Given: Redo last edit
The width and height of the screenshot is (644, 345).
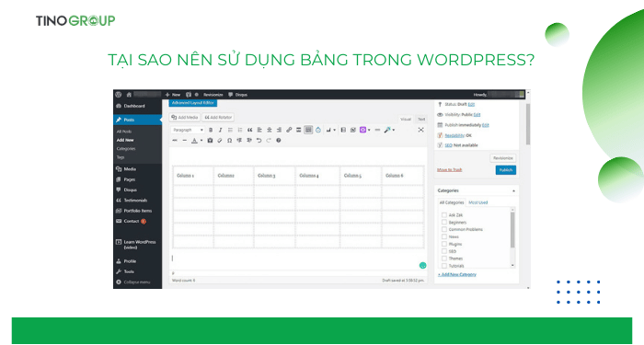Looking at the screenshot, I should coord(269,141).
